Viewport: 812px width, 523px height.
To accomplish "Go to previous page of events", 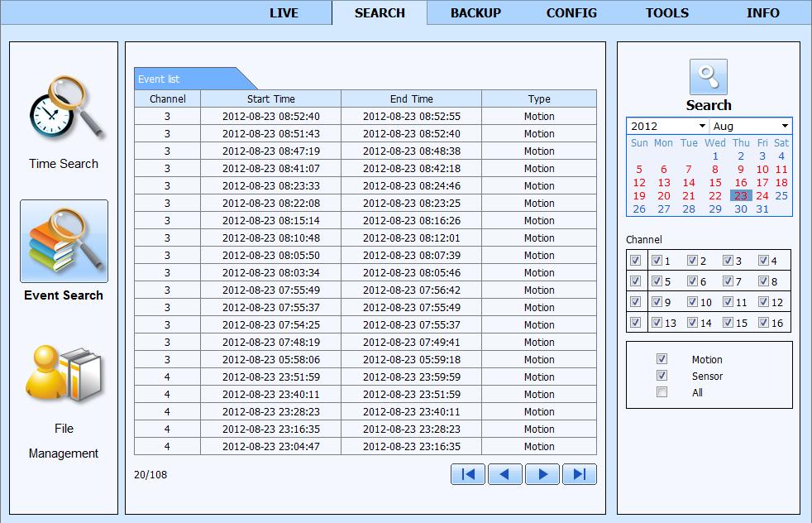I will click(x=505, y=474).
